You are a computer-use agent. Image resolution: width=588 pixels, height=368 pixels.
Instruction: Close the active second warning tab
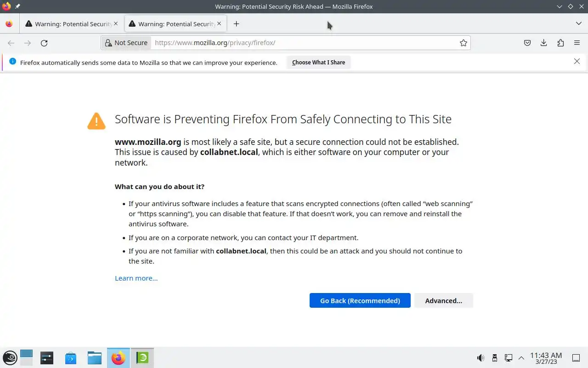point(219,23)
